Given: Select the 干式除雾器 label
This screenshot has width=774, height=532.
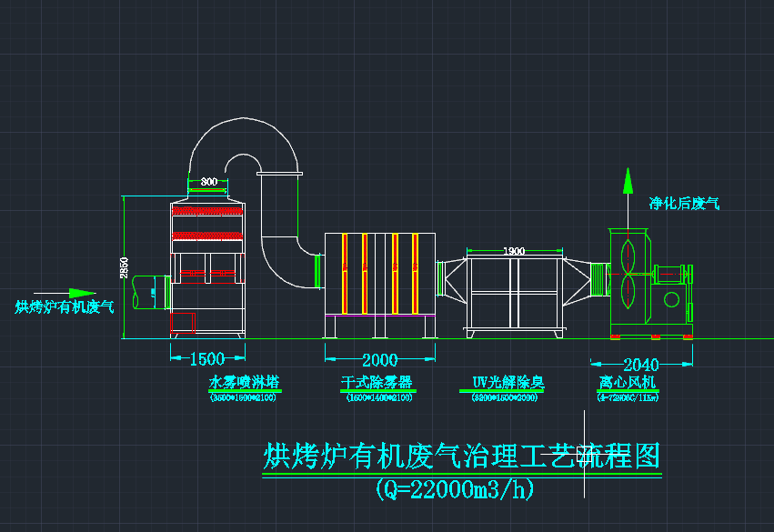Looking at the screenshot, I should tap(377, 382).
